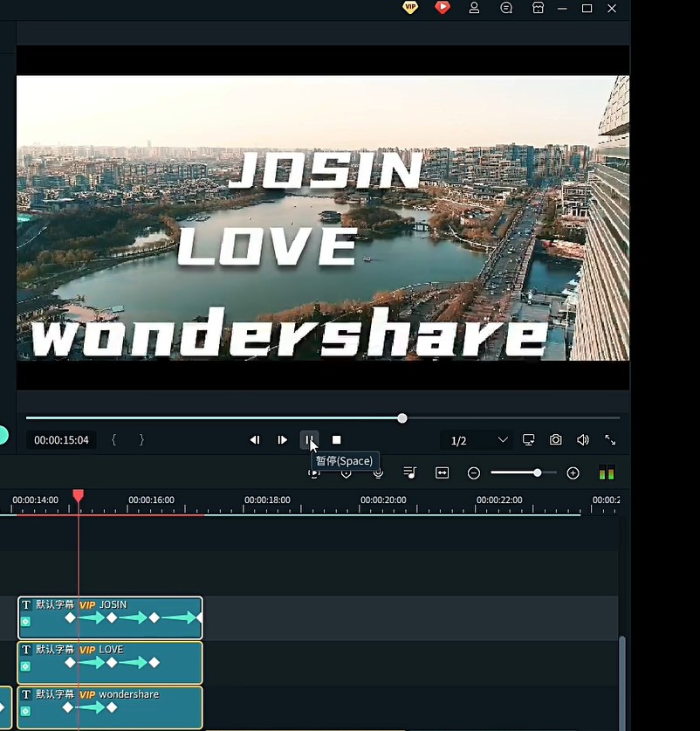Open the user account profile icon
The image size is (700, 731).
click(x=474, y=8)
